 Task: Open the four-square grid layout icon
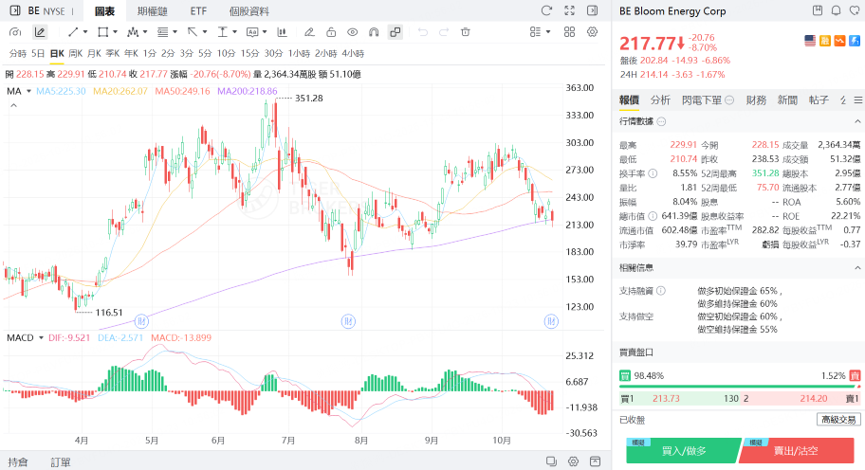click(569, 32)
